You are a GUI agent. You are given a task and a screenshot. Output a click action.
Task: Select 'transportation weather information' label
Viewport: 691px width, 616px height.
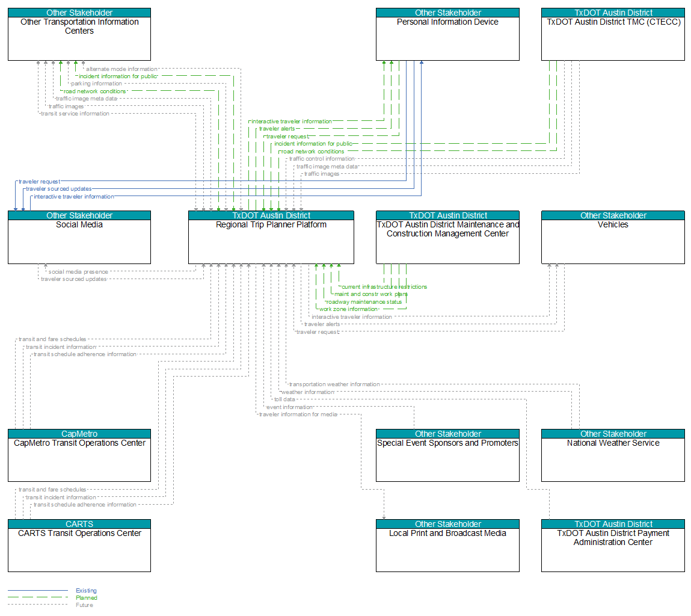[x=334, y=384]
